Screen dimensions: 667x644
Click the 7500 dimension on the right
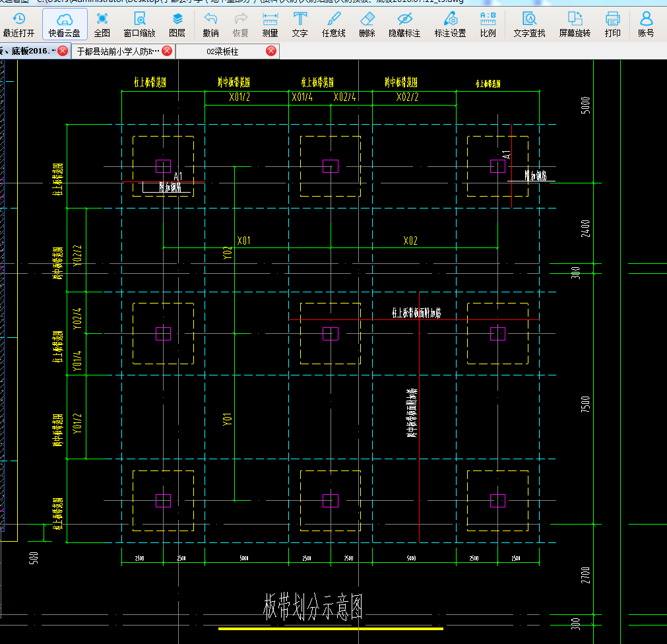point(586,404)
